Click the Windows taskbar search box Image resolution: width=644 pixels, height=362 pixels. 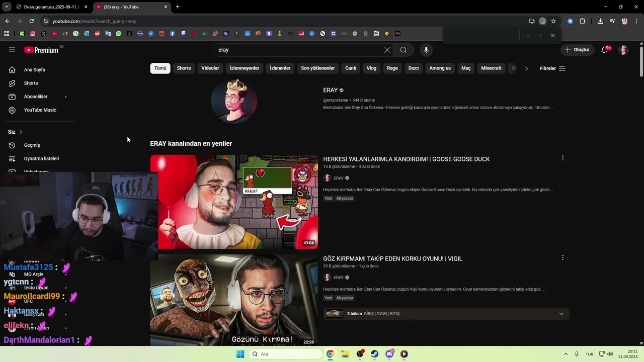pyautogui.click(x=285, y=354)
